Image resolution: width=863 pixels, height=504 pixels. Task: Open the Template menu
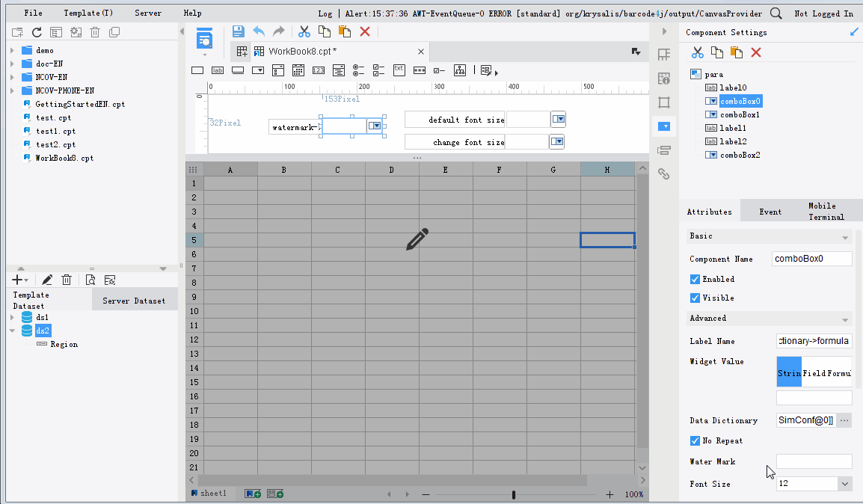pyautogui.click(x=87, y=13)
